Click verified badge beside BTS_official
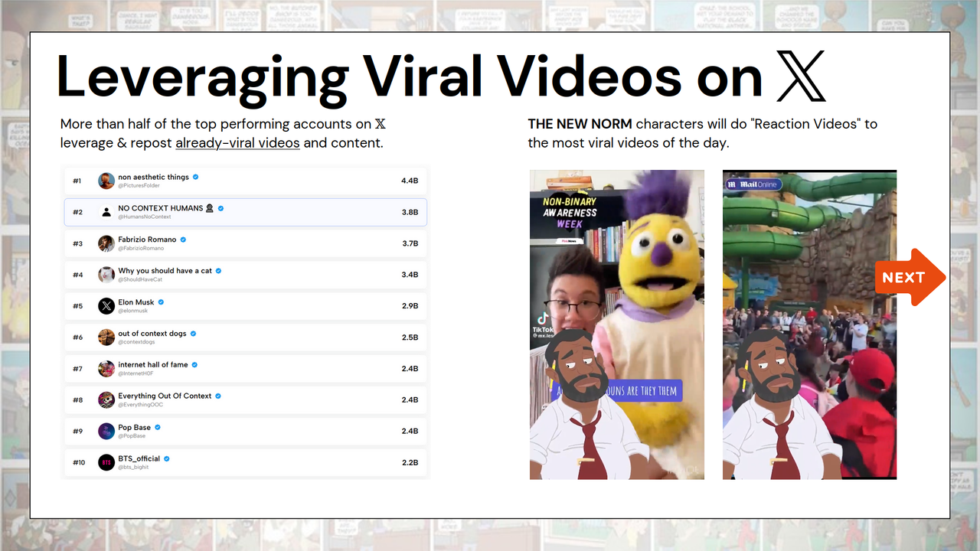The height and width of the screenshot is (551, 980). [167, 458]
